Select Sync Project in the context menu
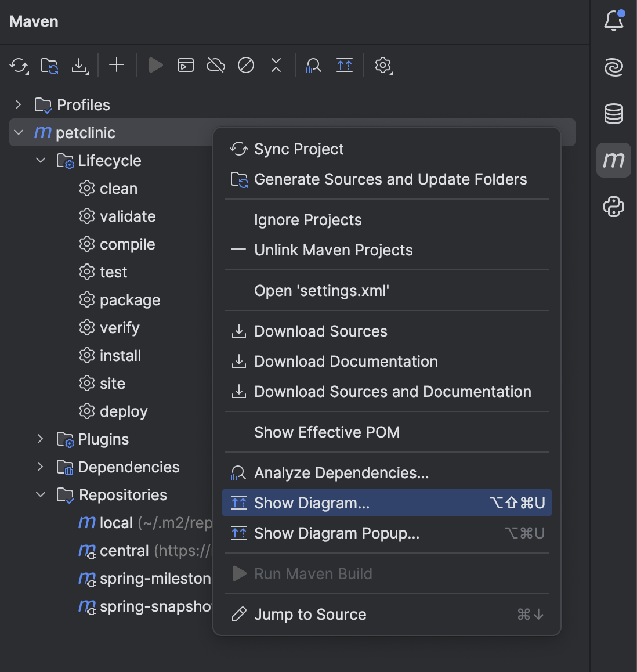 click(x=299, y=149)
